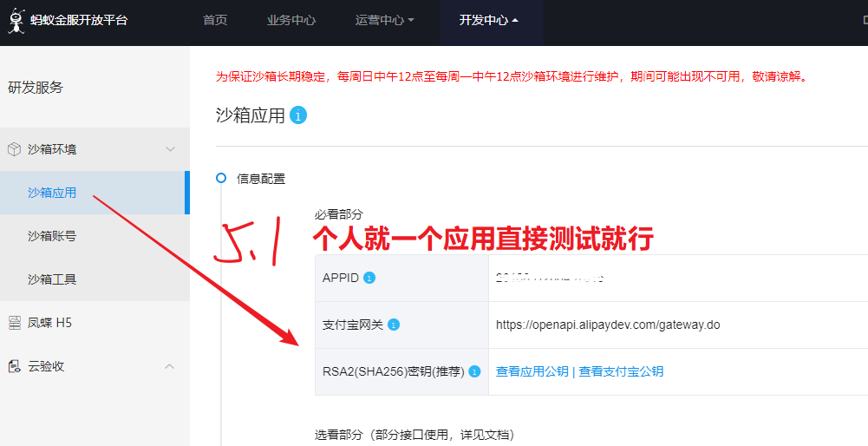Click the 研发服务 sidebar heading
This screenshot has width=868, height=446.
(x=36, y=88)
